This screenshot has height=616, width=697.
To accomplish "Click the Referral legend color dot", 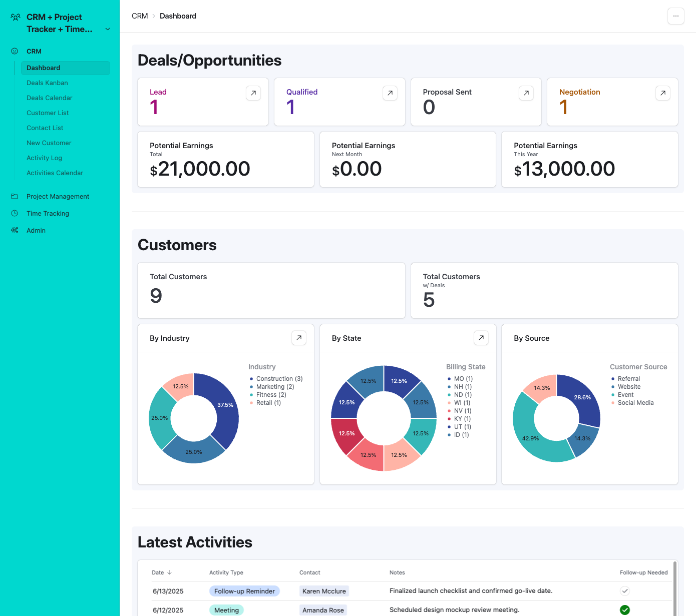I will point(612,378).
